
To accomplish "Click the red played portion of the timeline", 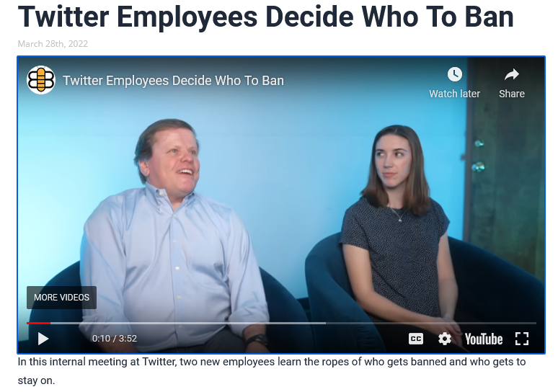I will click(x=38, y=323).
